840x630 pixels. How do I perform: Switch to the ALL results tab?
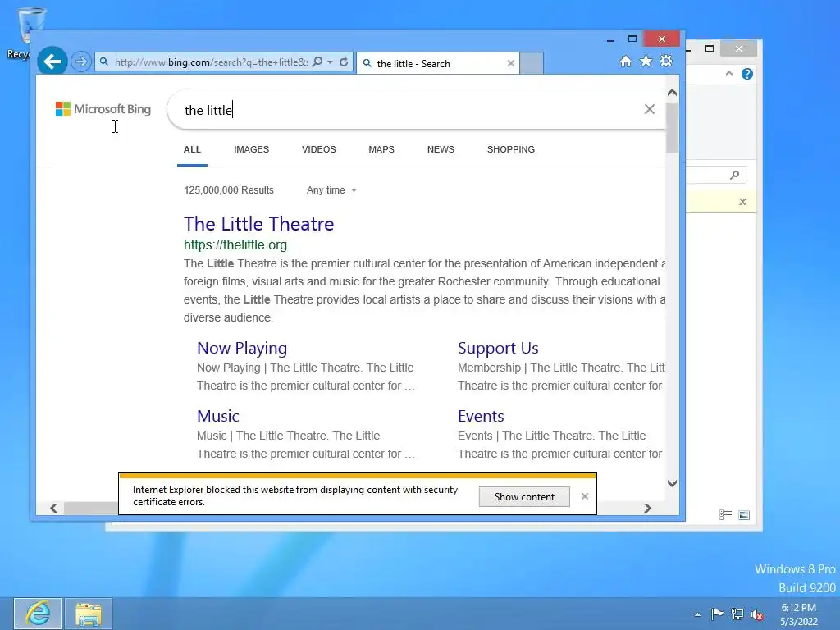(192, 149)
